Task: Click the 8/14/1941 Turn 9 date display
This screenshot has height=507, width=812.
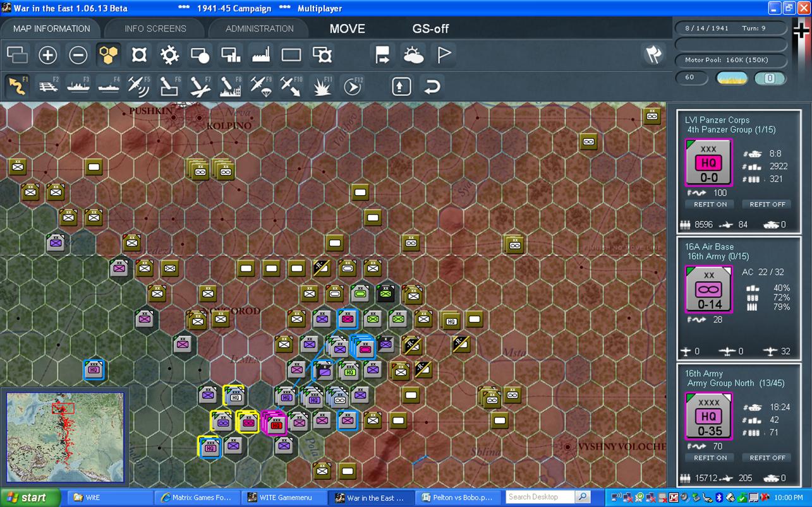Action: click(731, 28)
